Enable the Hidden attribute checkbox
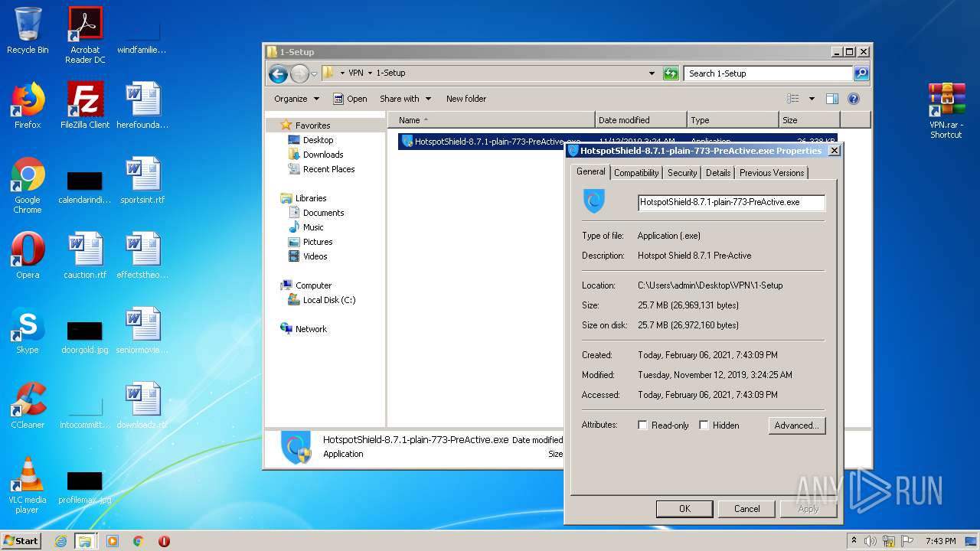 click(704, 425)
